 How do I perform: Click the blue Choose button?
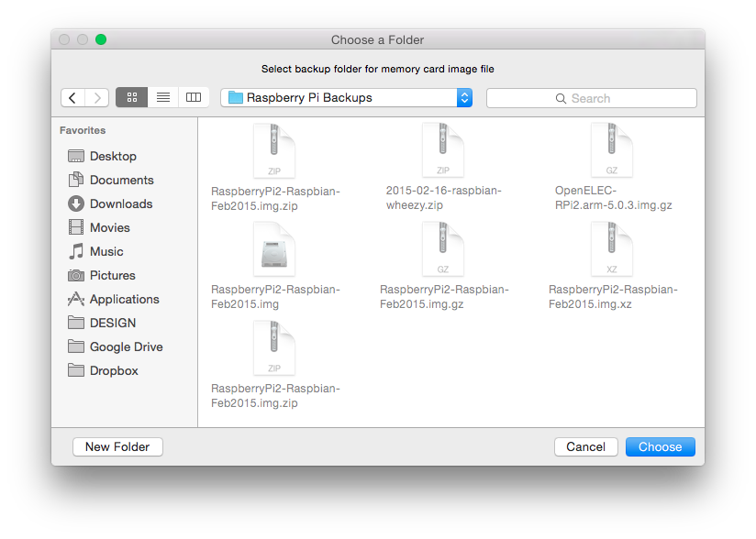660,446
